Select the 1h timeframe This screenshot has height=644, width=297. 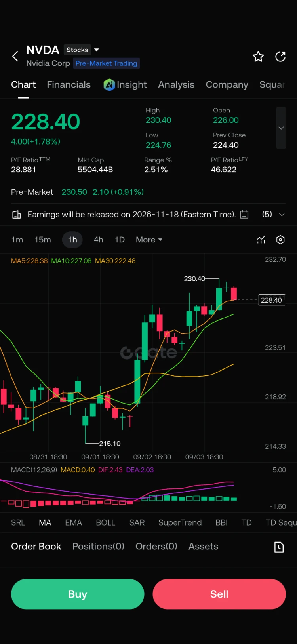(x=72, y=240)
